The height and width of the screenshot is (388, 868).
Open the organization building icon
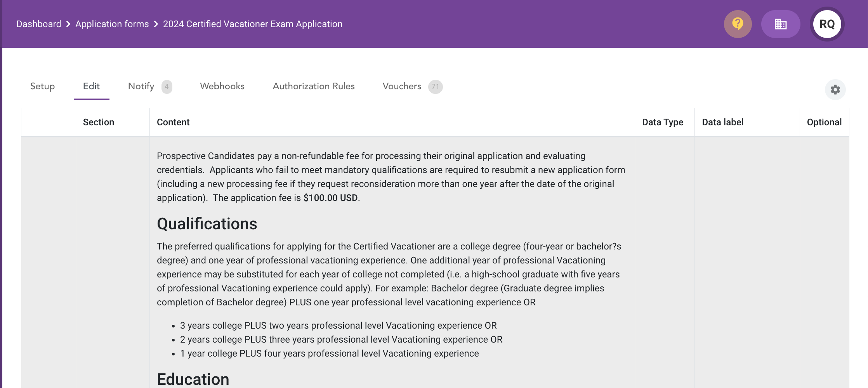point(781,24)
